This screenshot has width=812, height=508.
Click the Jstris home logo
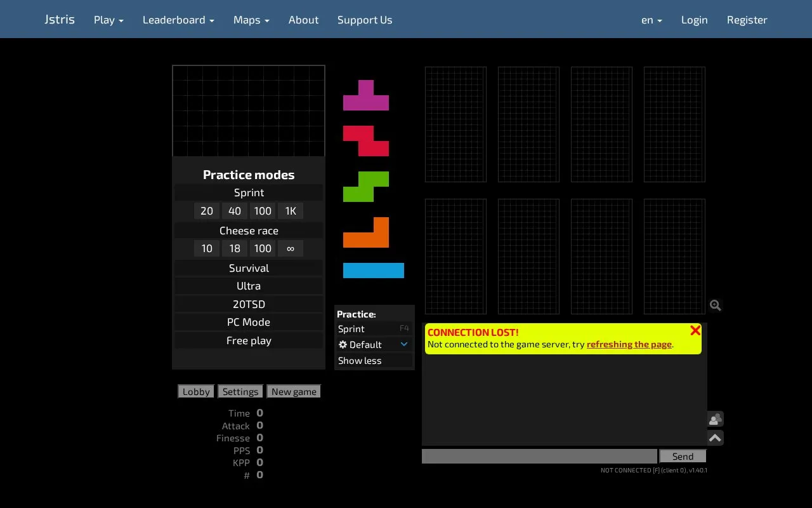[60, 20]
